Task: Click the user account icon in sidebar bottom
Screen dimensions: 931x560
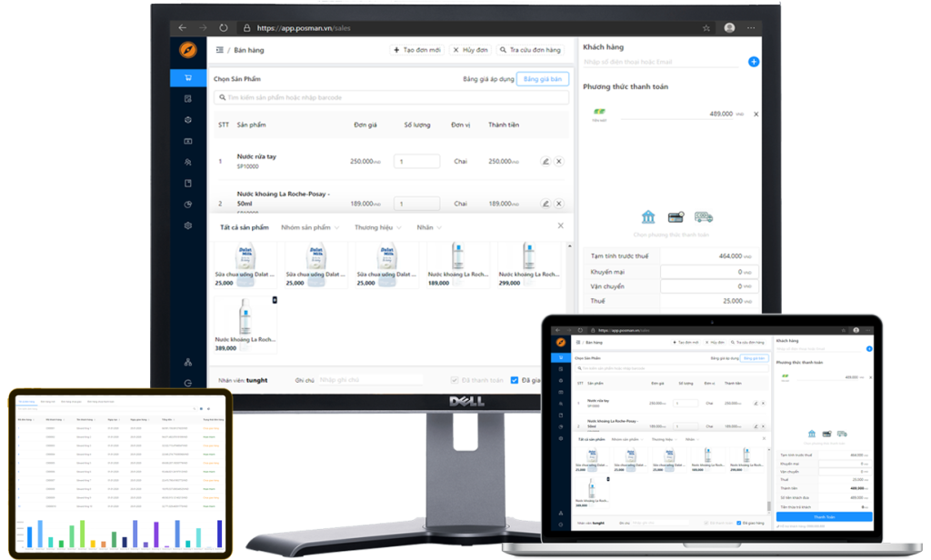Action: pyautogui.click(x=187, y=362)
